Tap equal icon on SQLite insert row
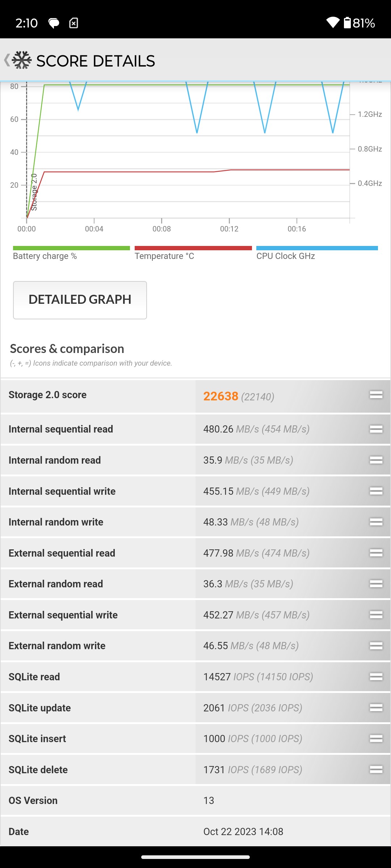 [376, 739]
